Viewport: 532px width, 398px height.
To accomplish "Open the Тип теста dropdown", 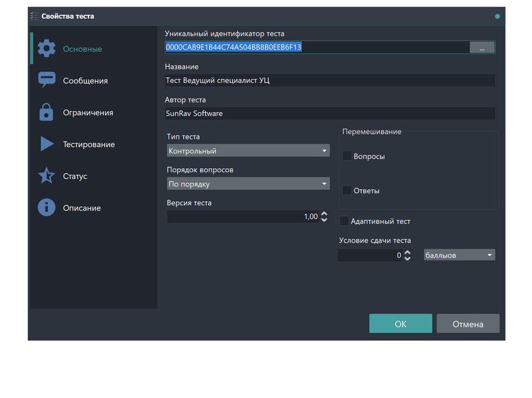I will [x=248, y=150].
